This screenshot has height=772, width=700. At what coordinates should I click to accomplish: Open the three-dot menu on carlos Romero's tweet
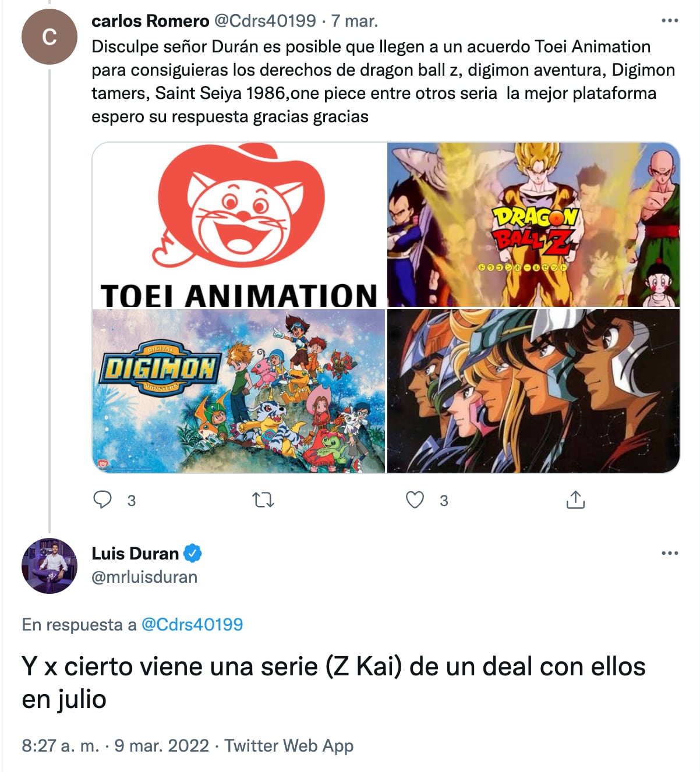point(670,21)
